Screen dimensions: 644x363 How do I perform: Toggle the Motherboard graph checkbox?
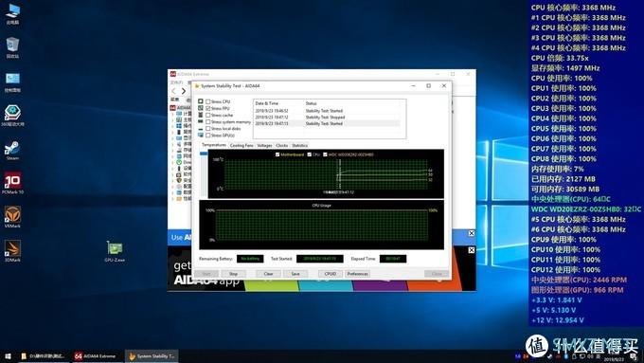tap(277, 154)
